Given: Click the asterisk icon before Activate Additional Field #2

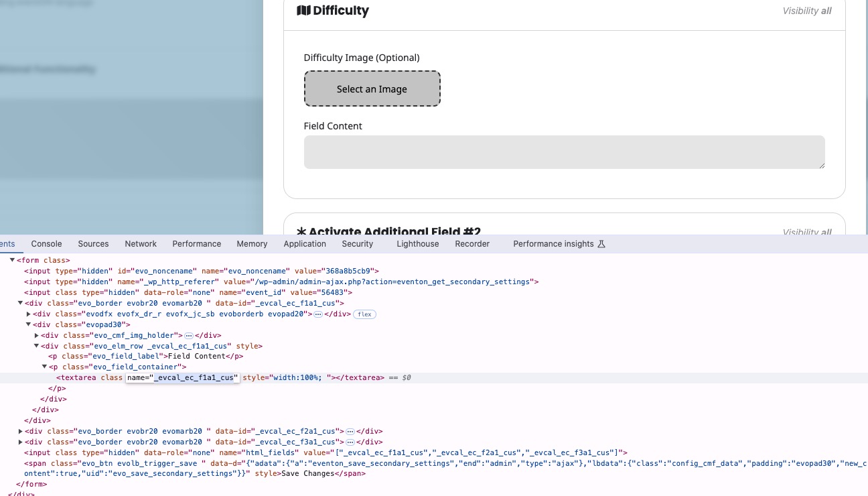Looking at the screenshot, I should 301,232.
